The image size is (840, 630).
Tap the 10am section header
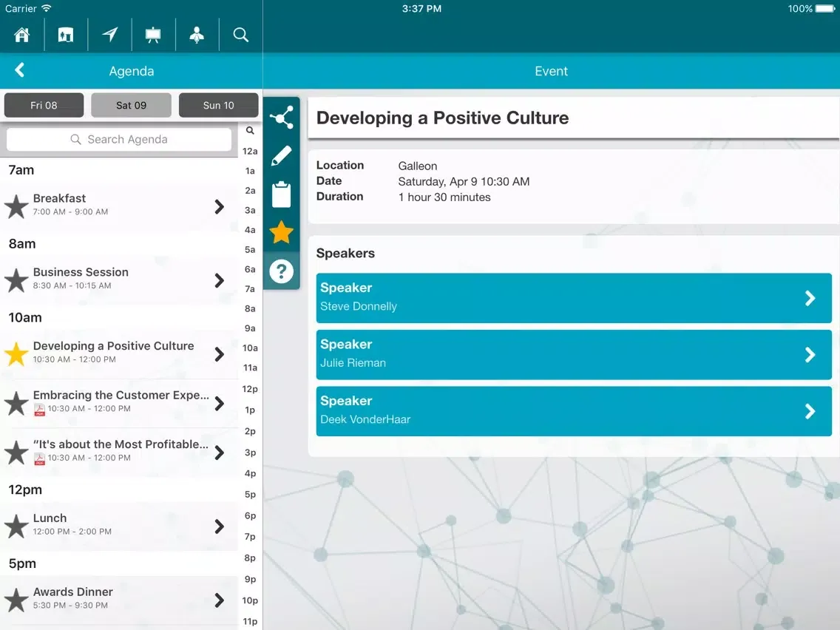[x=25, y=318]
